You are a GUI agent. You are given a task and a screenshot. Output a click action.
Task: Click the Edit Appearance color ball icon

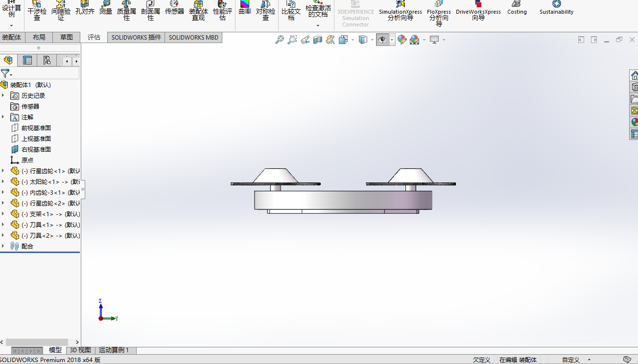[402, 40]
